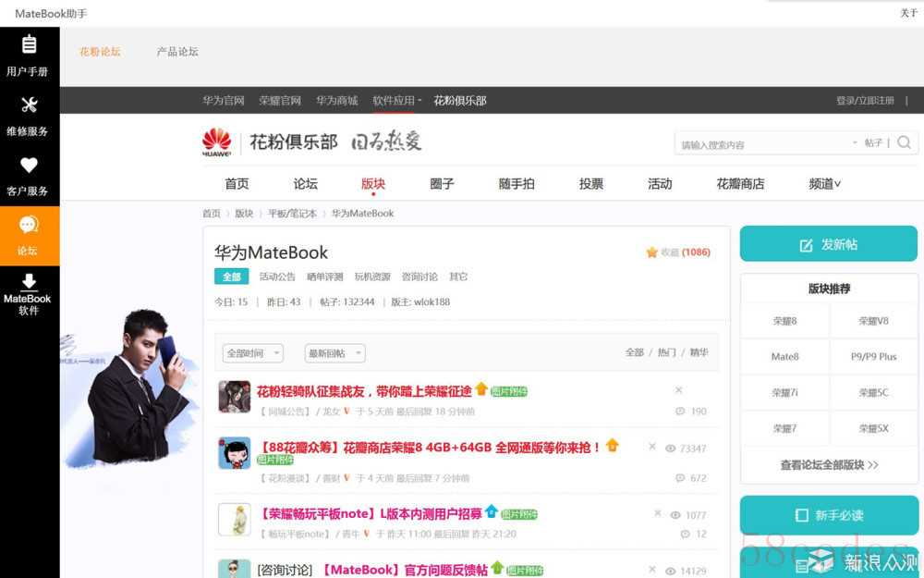Click 图片附件 badge on 荣耀畅玩平板note post
Viewport: 924px width, 578px height.
pyautogui.click(x=519, y=514)
